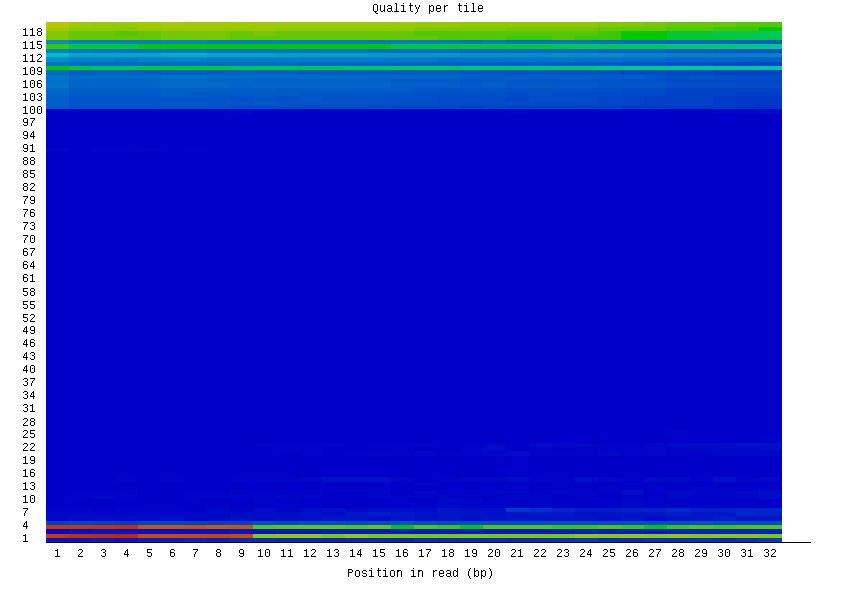
Task: Select tile label 46 on y-axis
Action: (x=29, y=344)
